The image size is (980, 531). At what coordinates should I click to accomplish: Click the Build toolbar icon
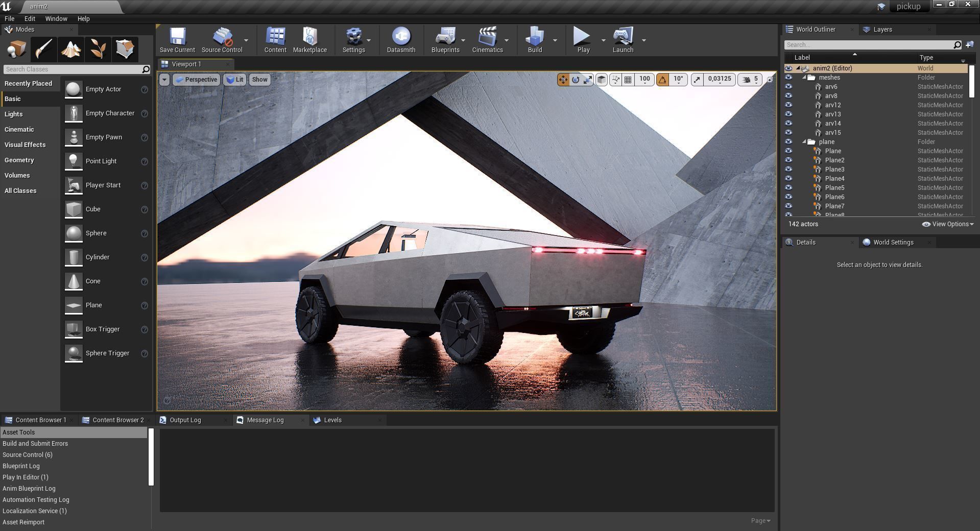coord(535,40)
